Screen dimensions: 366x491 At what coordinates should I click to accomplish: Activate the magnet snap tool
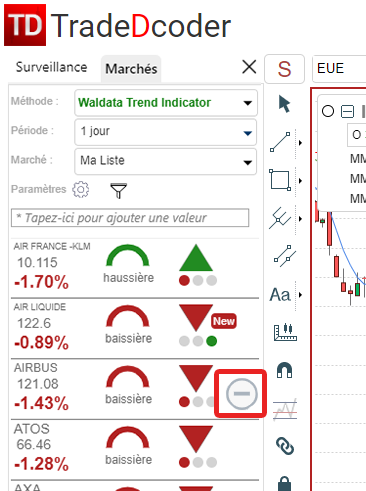[x=285, y=370]
